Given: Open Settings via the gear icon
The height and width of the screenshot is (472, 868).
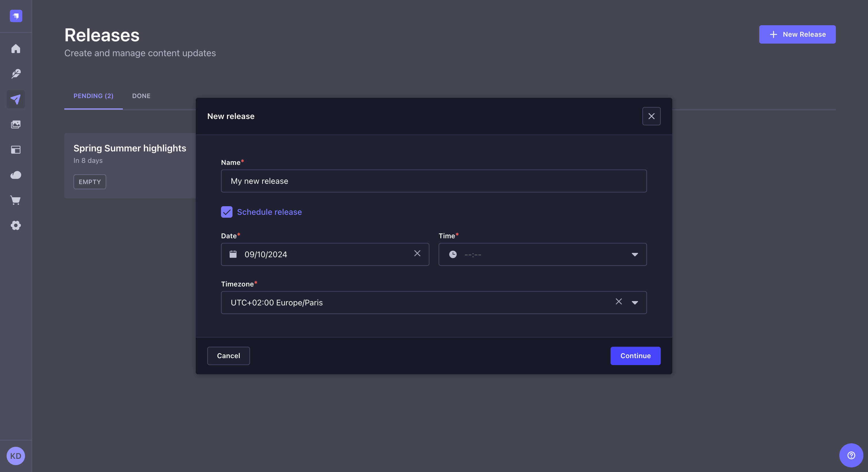Looking at the screenshot, I should pos(15,226).
